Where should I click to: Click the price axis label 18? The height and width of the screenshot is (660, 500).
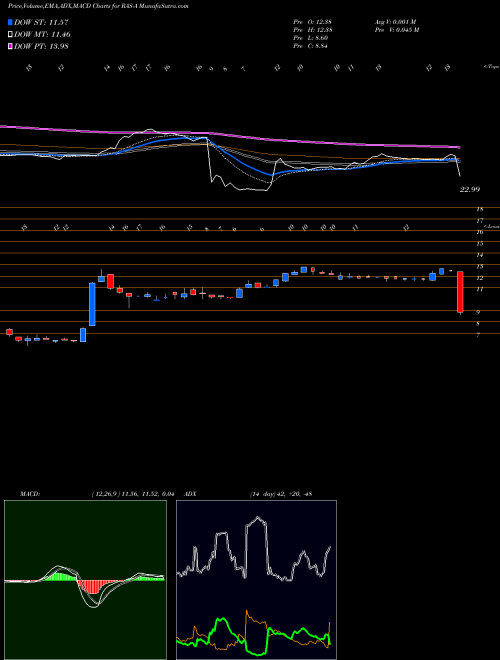click(x=479, y=209)
